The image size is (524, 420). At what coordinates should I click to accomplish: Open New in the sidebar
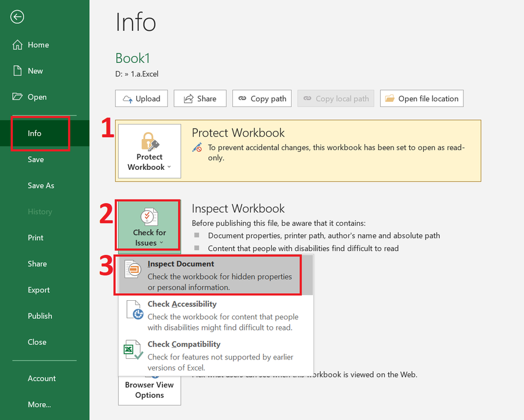pos(45,71)
